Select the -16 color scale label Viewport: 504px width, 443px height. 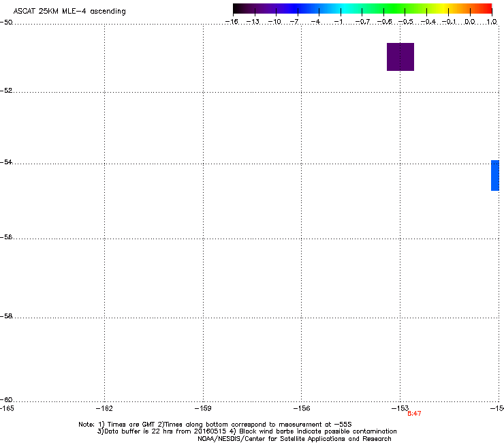click(x=232, y=22)
